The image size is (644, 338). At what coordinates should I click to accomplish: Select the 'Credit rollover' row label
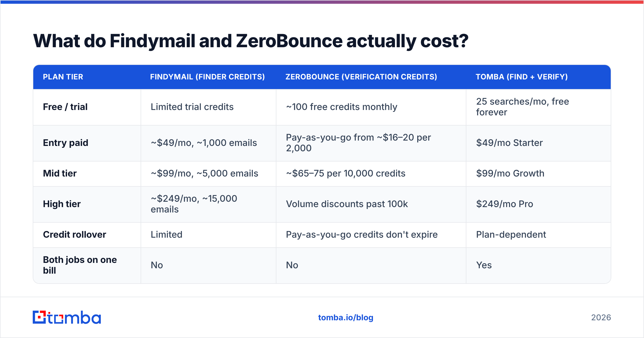pos(75,235)
